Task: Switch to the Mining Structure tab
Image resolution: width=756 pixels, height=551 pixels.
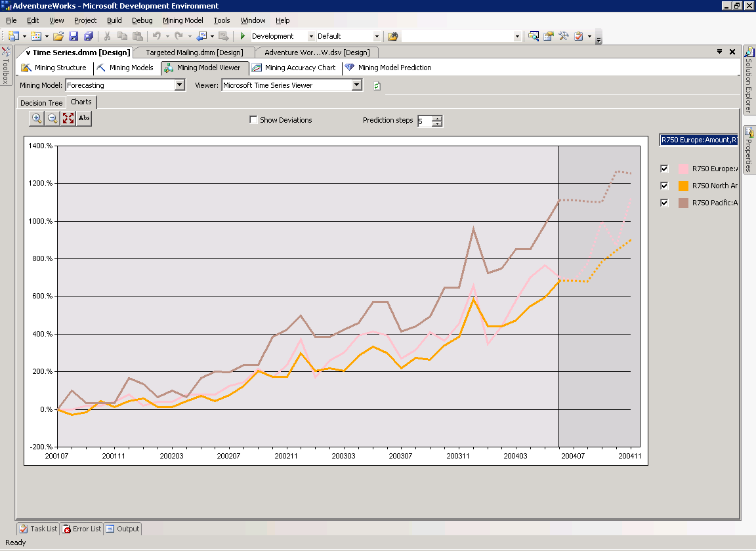Action: pos(54,68)
